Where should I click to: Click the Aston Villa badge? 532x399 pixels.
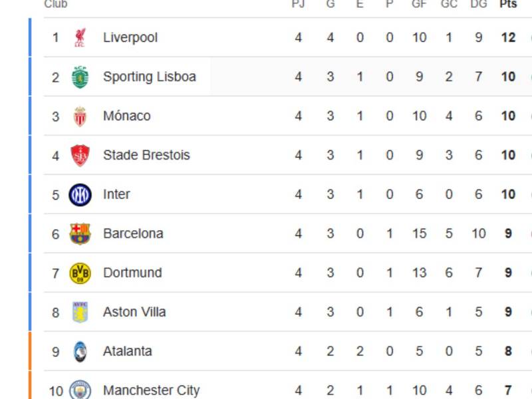pos(79,312)
